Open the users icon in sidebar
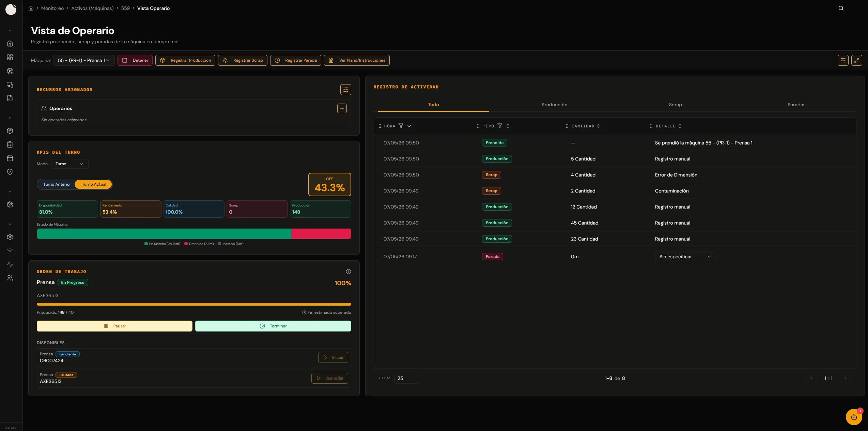 point(10,278)
